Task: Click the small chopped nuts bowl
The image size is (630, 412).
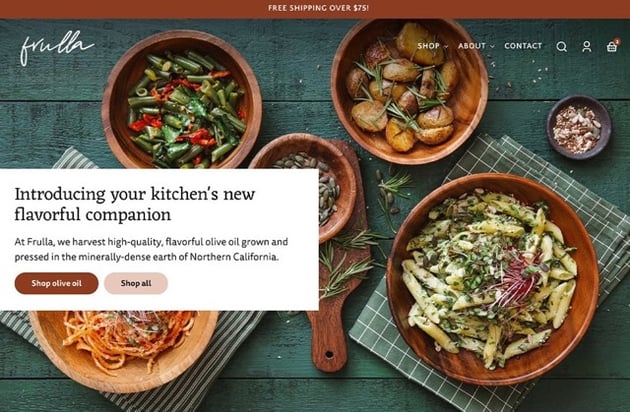Action: 579,127
